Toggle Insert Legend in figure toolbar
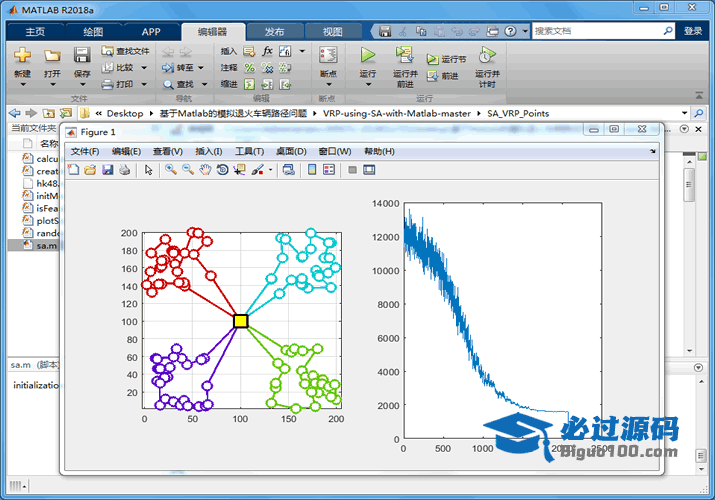The width and height of the screenshot is (715, 500). (x=329, y=170)
